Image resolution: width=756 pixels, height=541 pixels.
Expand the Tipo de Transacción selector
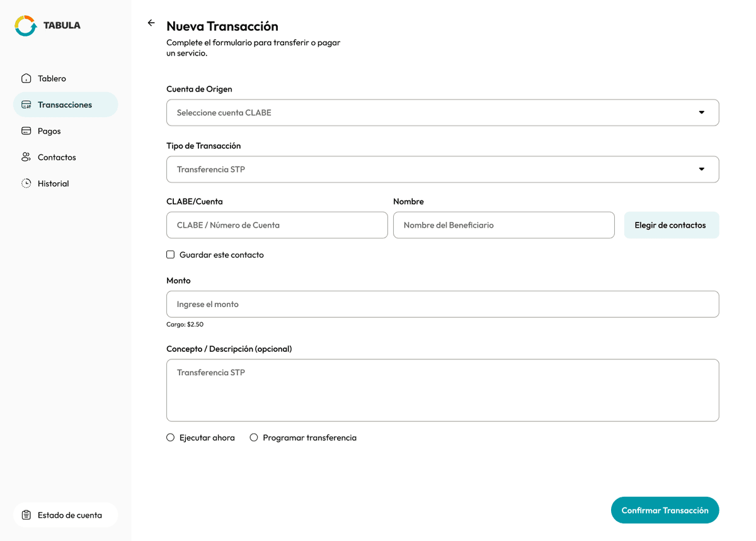click(x=443, y=169)
